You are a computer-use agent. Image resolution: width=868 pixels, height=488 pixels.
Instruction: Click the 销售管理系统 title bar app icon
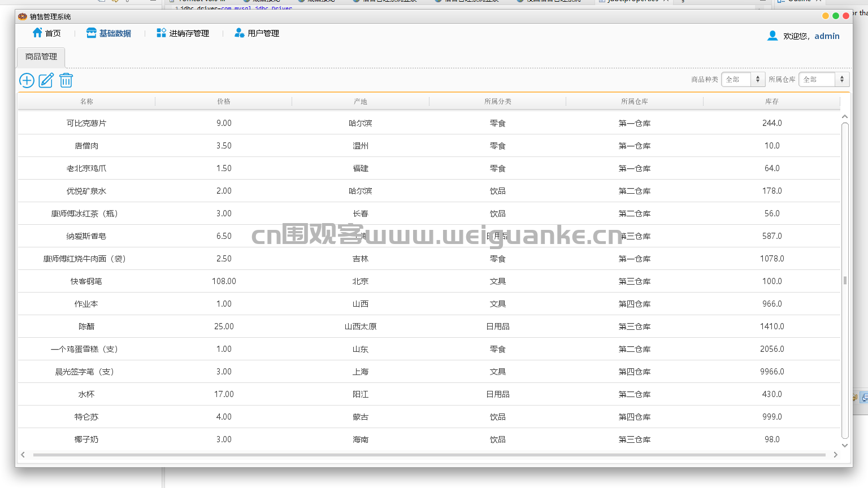[x=23, y=16]
